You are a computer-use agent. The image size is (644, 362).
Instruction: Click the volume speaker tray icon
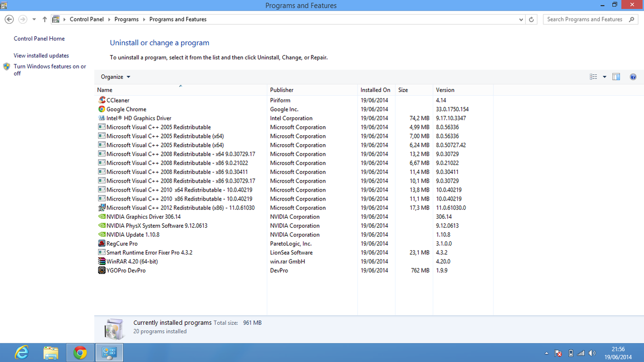592,353
